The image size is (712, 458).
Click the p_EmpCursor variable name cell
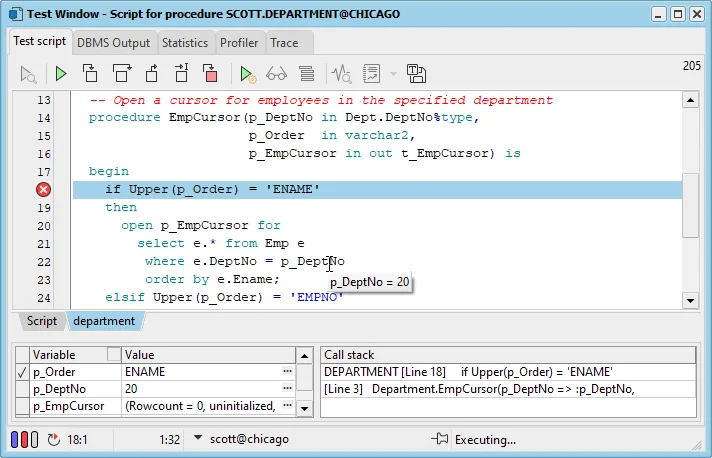pyautogui.click(x=75, y=406)
